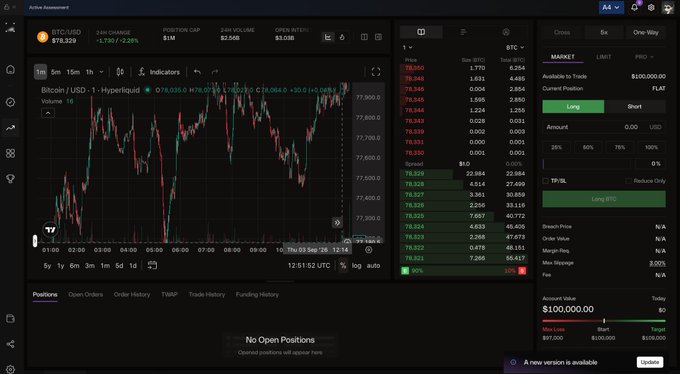
Task: Open the 5x leverage selector
Action: (604, 32)
